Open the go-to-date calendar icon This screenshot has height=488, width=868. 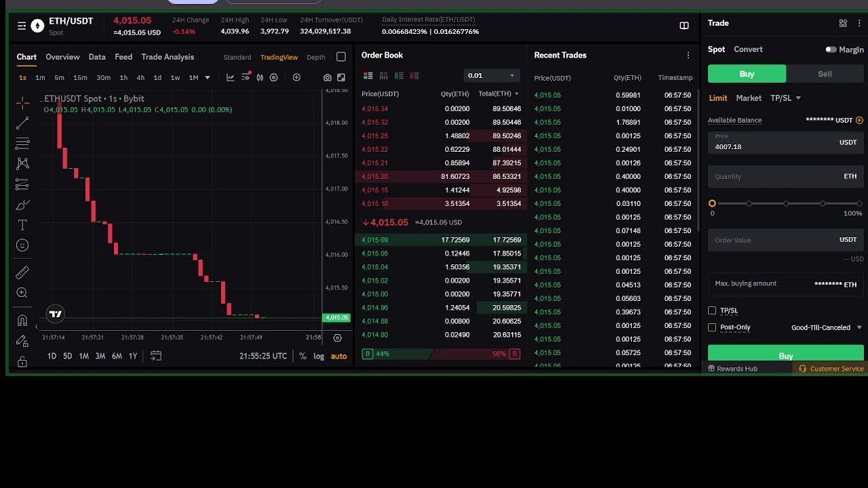click(x=156, y=356)
